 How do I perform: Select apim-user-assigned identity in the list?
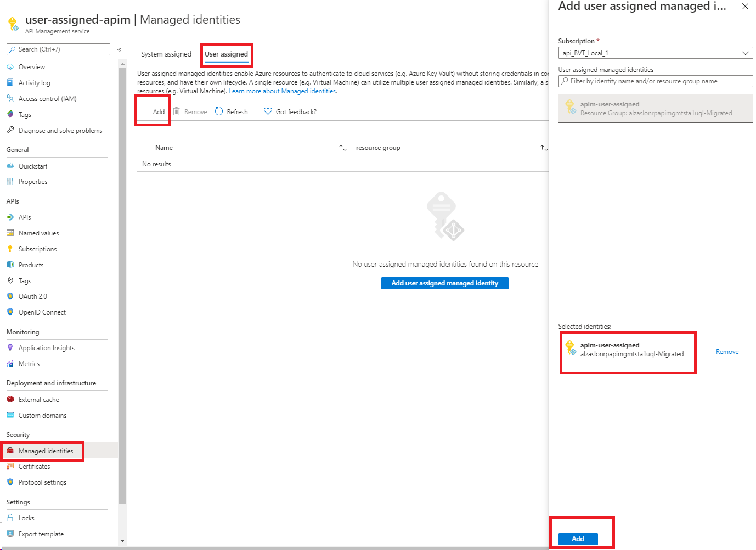(656, 108)
